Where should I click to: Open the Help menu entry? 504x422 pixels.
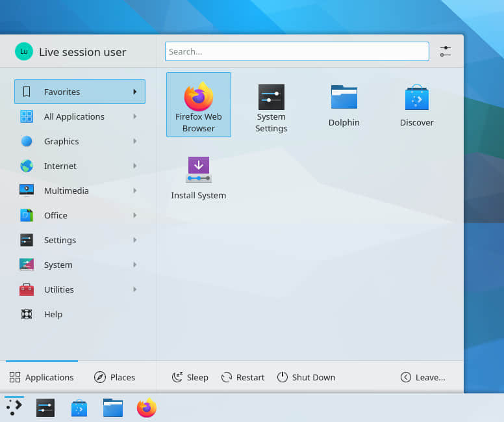coord(53,314)
